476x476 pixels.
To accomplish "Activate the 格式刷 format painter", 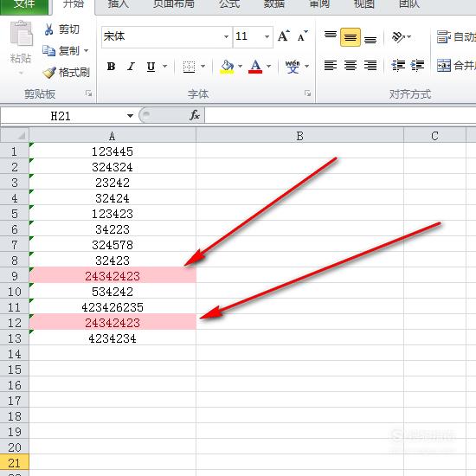I will coord(67,72).
